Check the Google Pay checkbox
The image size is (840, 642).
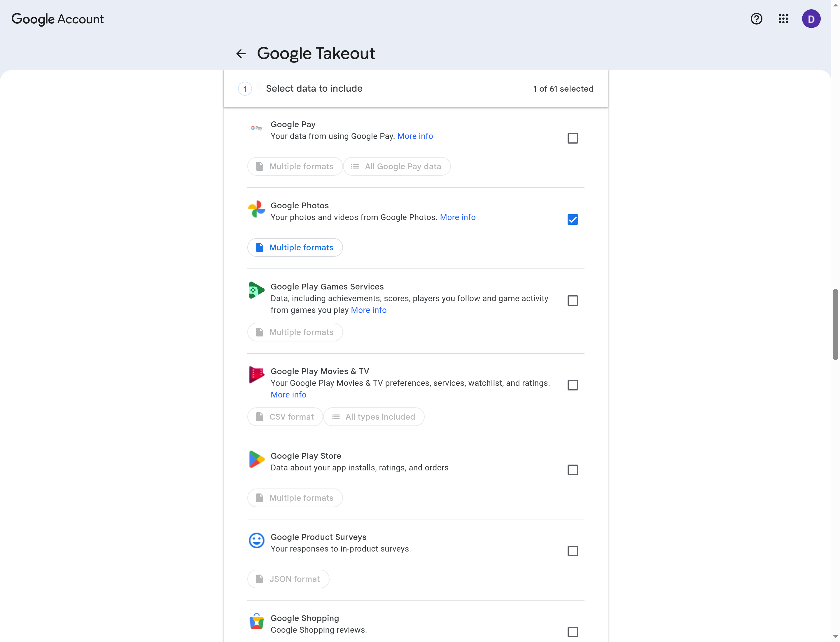(572, 138)
